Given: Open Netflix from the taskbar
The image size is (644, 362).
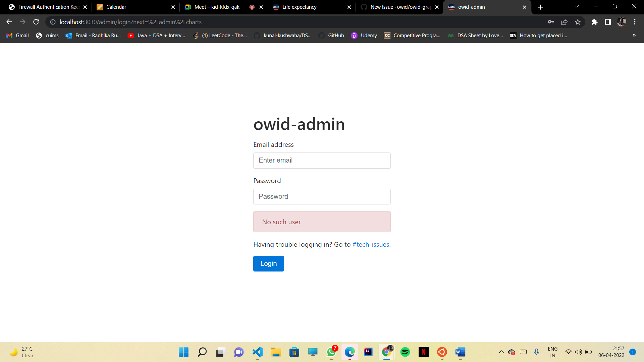Looking at the screenshot, I should tap(424, 352).
